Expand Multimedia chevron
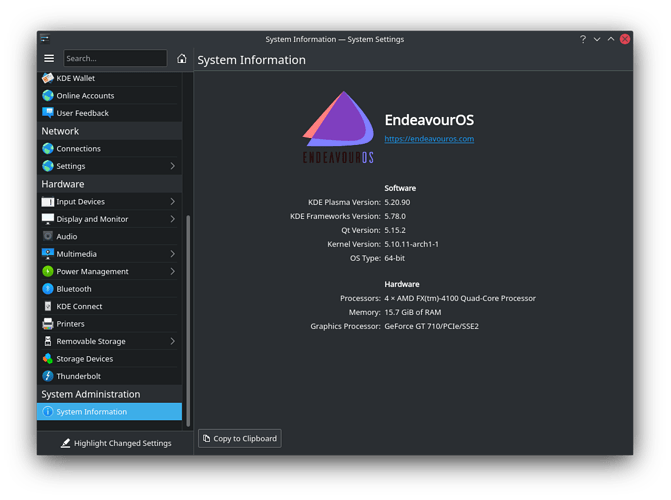 pyautogui.click(x=172, y=254)
